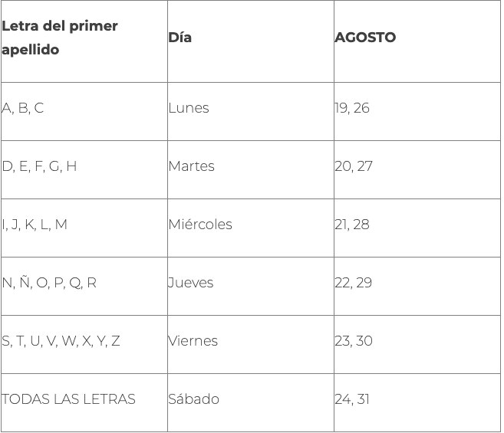Select the '23, 30' dates cell
504x433 pixels.
417,344
